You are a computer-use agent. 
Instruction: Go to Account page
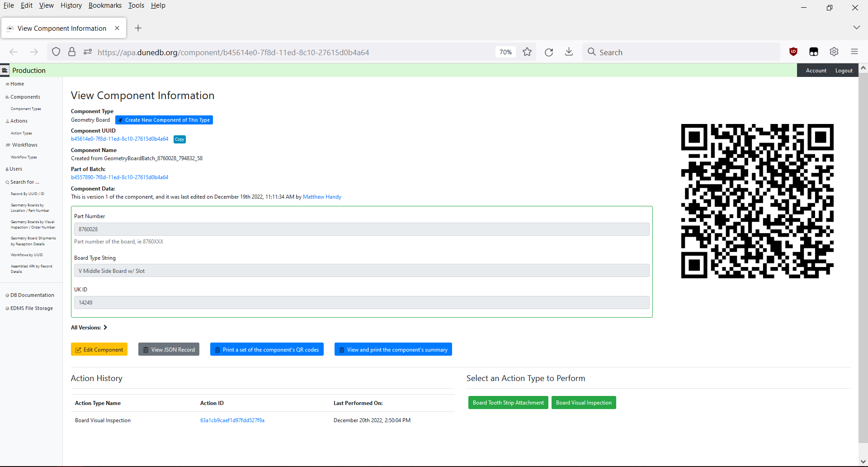816,71
